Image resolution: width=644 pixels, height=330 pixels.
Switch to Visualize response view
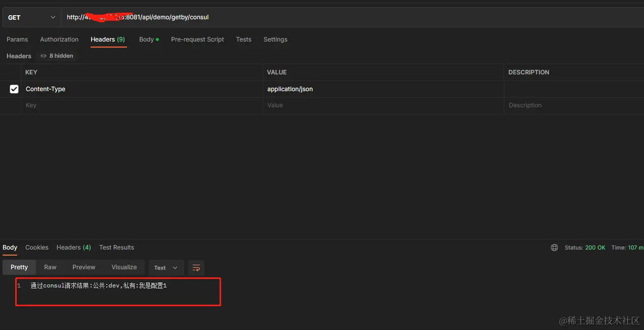point(124,267)
